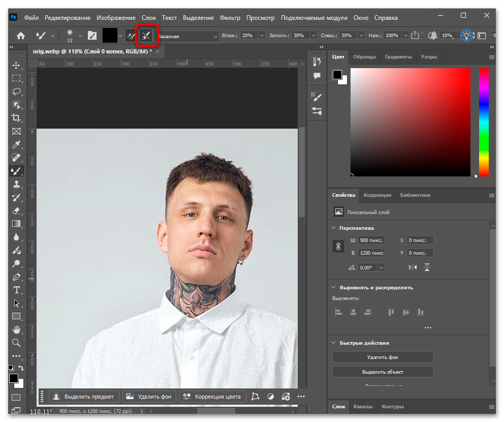The height and width of the screenshot is (422, 504).
Task: Select the Crop tool
Action: (16, 118)
